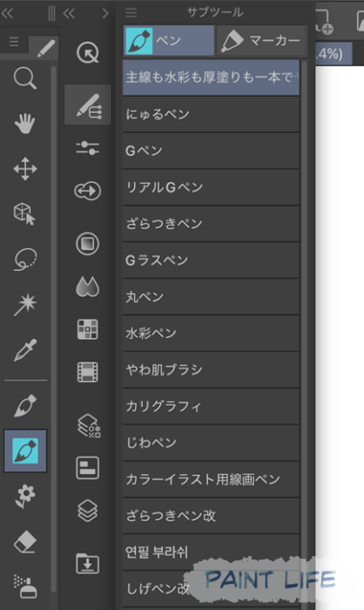364x610 pixels.
Task: Select the 丸ペン sub tool
Action: point(211,296)
